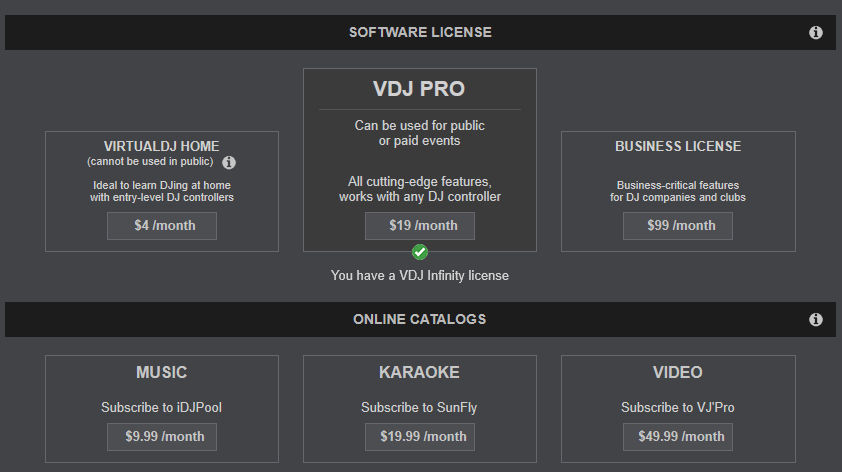Open the info icon beside 'cannot be used in public'
Image resolution: width=842 pixels, height=472 pixels.
(229, 162)
